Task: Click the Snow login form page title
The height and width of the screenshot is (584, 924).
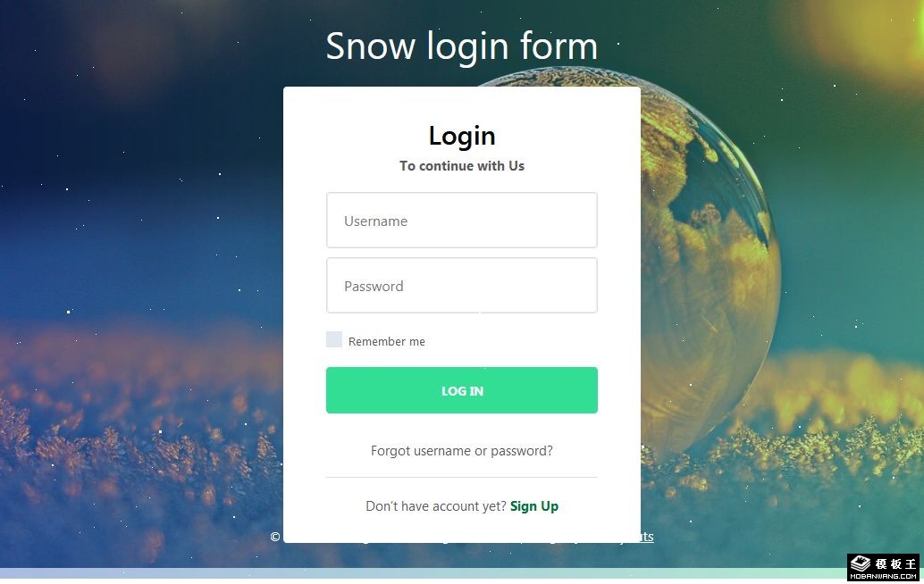Action: pyautogui.click(x=462, y=46)
